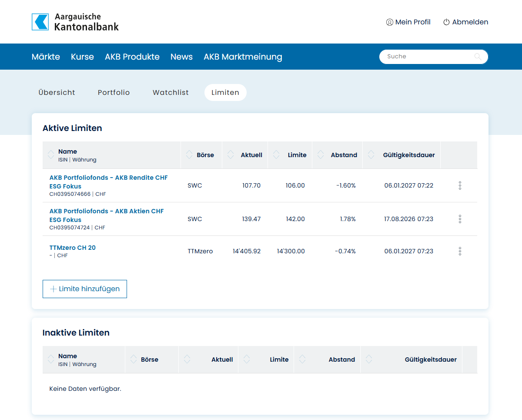Viewport: 522px width, 420px height.
Task: Click TTMzero exchange cell
Action: point(200,251)
